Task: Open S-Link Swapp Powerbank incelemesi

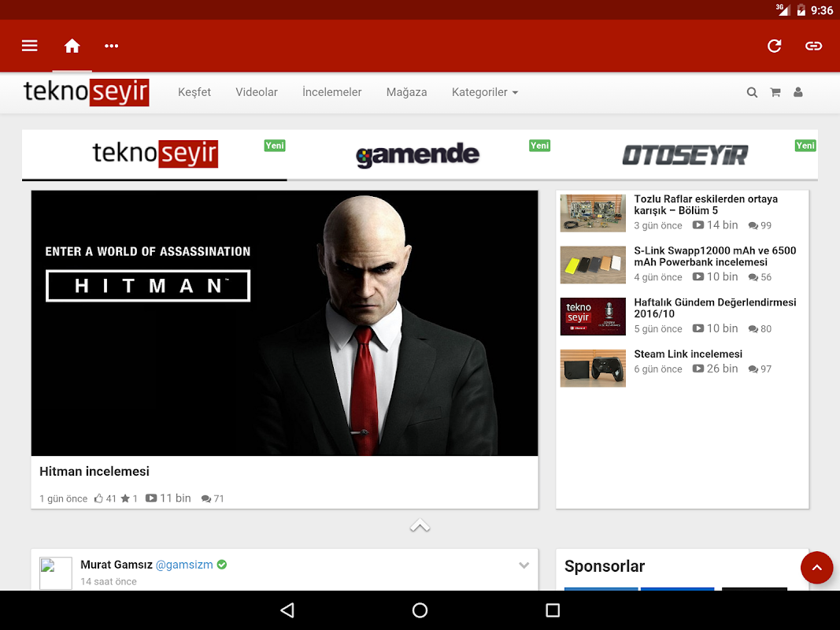Action: (x=715, y=256)
